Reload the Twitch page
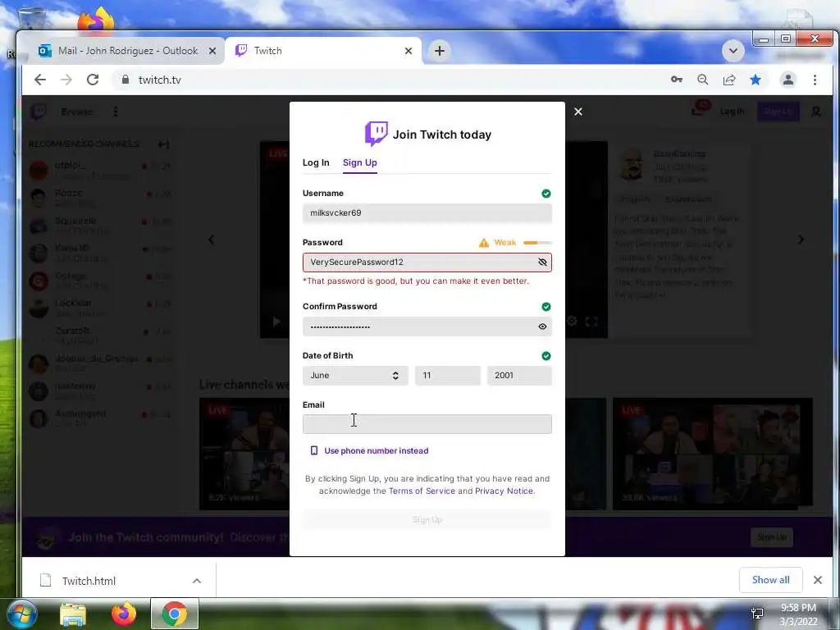Image resolution: width=840 pixels, height=630 pixels. [93, 80]
